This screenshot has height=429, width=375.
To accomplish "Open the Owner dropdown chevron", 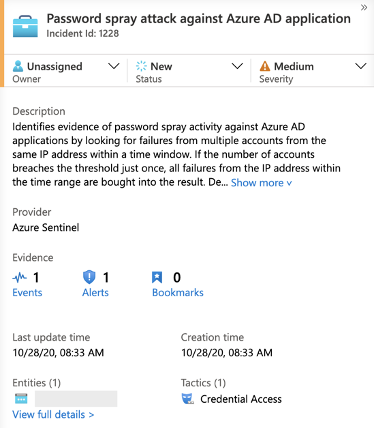I will tap(114, 66).
